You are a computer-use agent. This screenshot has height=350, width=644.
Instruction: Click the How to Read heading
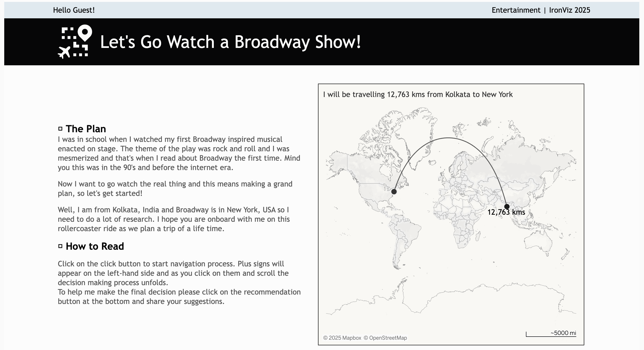coord(95,246)
